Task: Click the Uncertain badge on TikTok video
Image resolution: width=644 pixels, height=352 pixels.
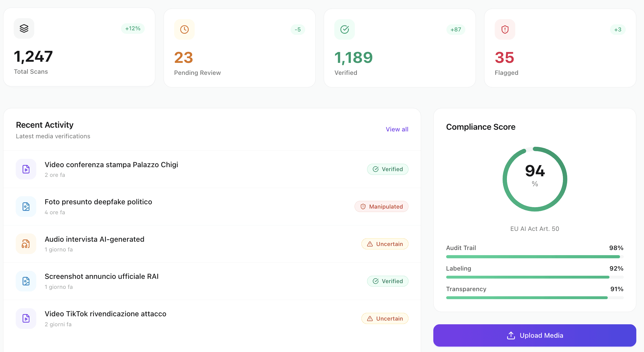Action: coord(385,318)
